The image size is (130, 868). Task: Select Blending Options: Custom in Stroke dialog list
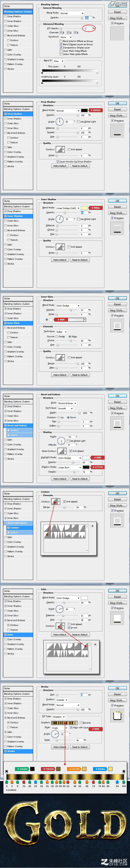[17, 694]
